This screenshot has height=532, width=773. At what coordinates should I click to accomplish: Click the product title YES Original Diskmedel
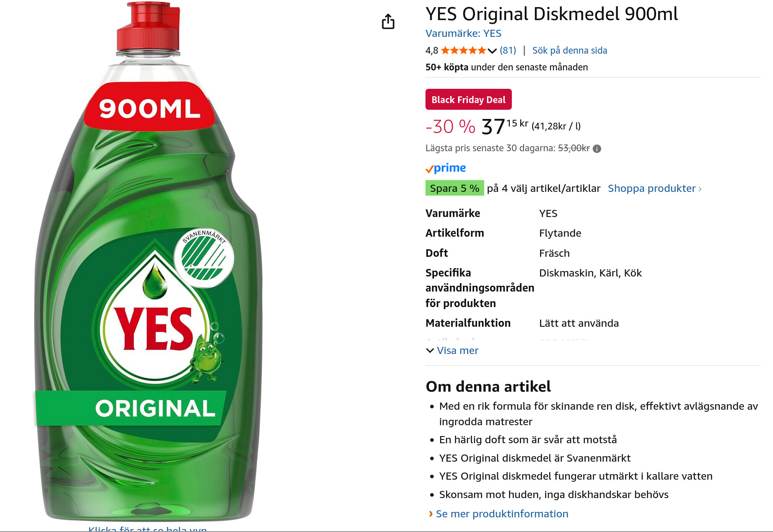(551, 14)
